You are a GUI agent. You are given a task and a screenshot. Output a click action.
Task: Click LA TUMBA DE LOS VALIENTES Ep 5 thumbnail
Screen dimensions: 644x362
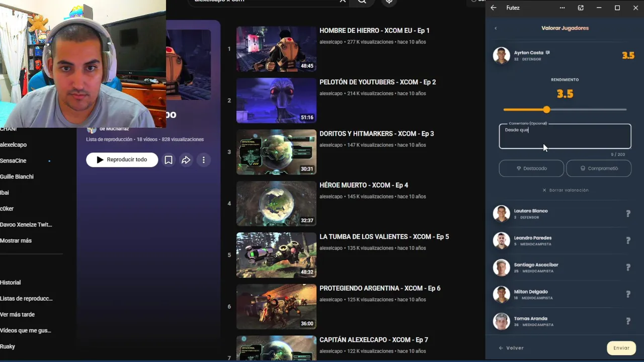point(276,255)
